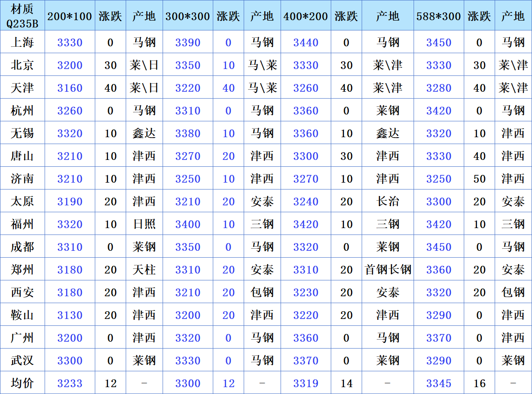Click 广州 588*300 price 3370
This screenshot has height=394, width=532.
[438, 338]
